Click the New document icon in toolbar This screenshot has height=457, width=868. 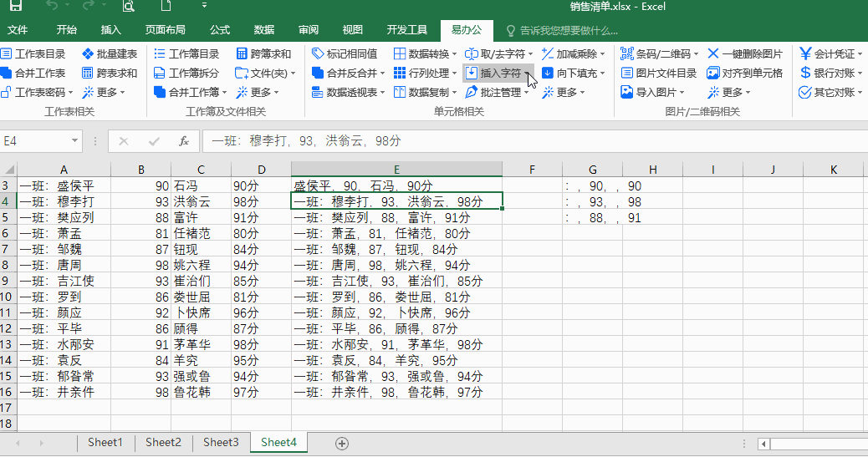click(166, 6)
